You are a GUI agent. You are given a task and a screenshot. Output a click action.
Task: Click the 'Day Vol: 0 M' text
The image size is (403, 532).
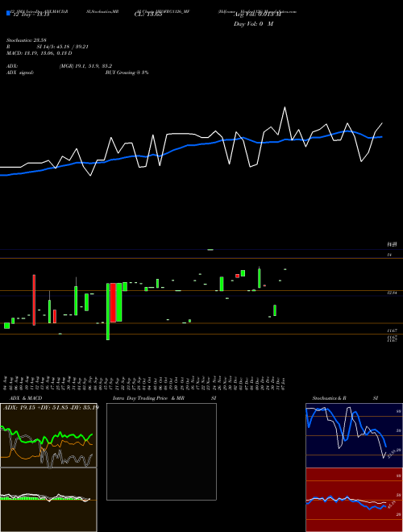pos(253,24)
